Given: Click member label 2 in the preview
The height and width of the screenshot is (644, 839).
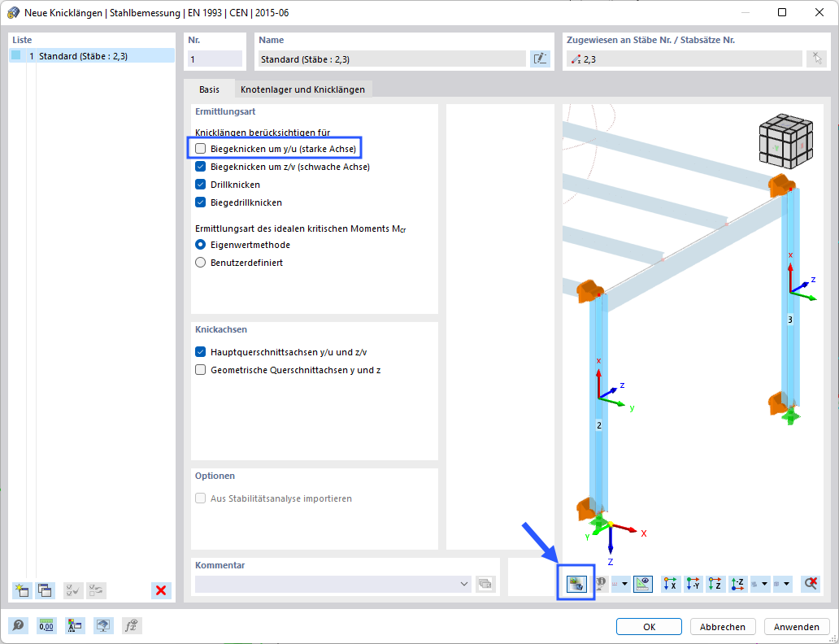Looking at the screenshot, I should pyautogui.click(x=598, y=425).
